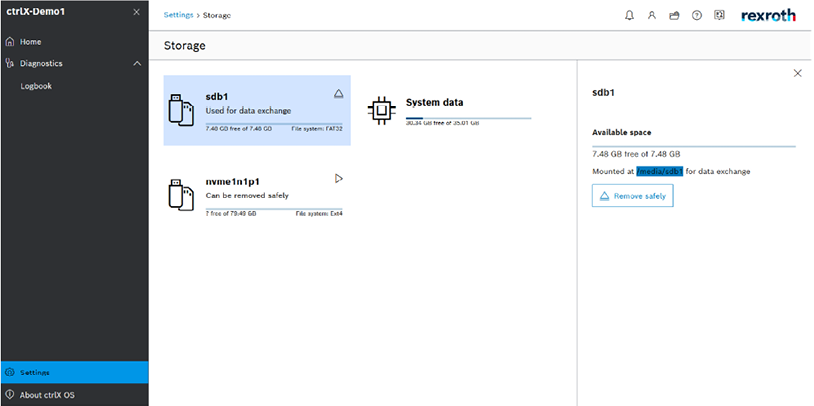Image resolution: width=814 pixels, height=406 pixels.
Task: Open Diagnostics in the sidebar
Action: 74,63
